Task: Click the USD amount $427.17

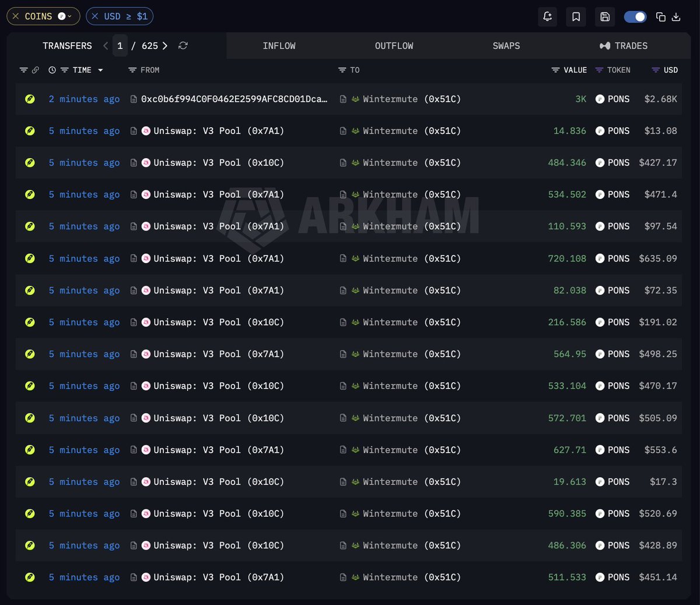Action: (x=658, y=163)
